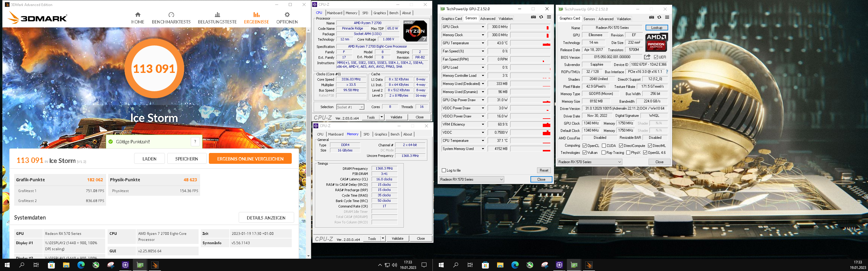Screen dimensions: 868x271
Task: Toggle the DirectML checkbox
Action: pos(650,146)
